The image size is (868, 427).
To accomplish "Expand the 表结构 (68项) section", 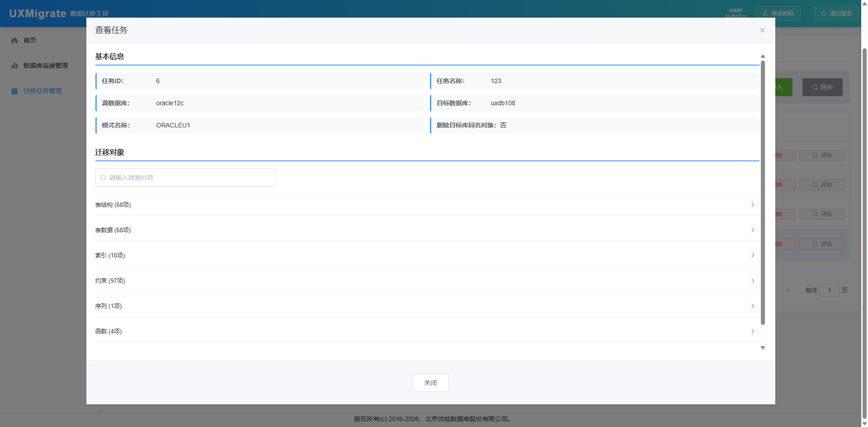I will click(425, 205).
